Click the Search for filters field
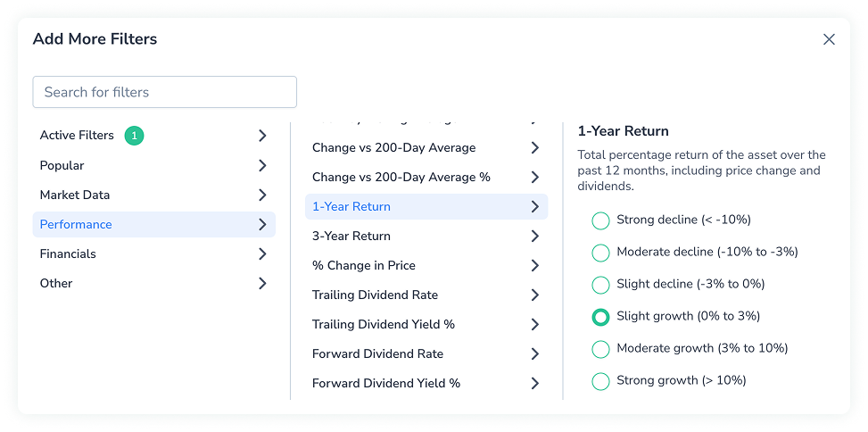Viewport: 868px width, 432px height. click(164, 92)
